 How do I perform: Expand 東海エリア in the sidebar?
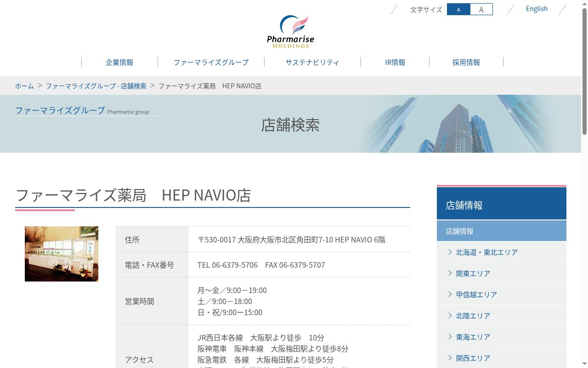coord(502,337)
